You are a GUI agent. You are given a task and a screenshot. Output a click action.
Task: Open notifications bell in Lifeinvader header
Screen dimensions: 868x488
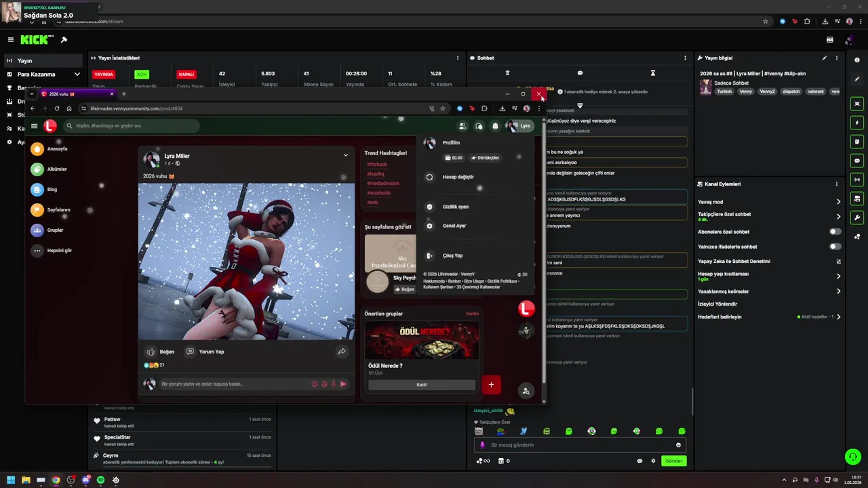point(495,126)
